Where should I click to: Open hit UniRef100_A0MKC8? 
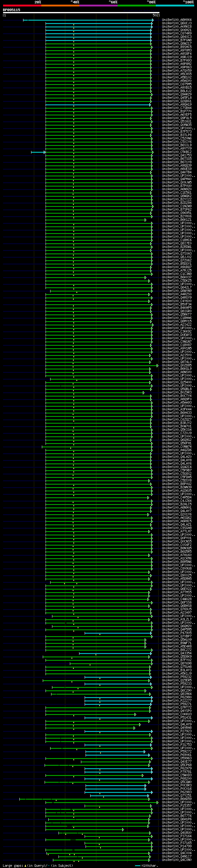tap(176, 26)
